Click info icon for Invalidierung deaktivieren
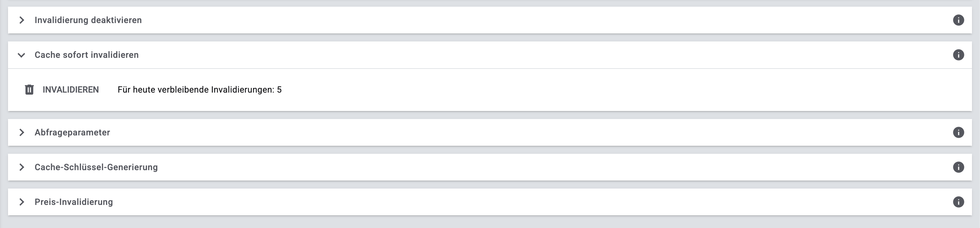980x228 pixels. (958, 20)
